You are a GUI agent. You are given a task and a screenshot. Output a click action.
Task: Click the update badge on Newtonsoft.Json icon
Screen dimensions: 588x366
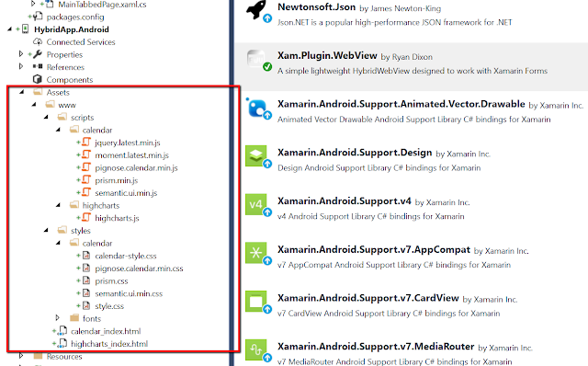pos(267,17)
